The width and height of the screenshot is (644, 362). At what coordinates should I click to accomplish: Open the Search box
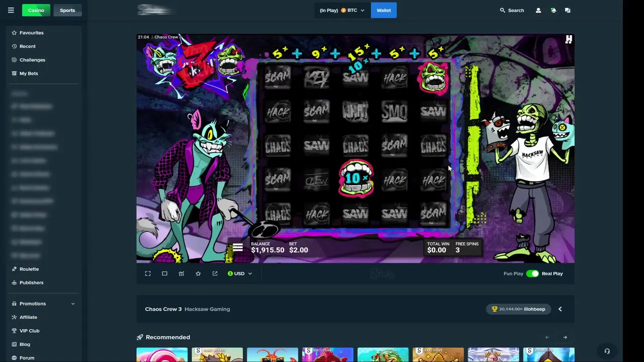point(512,10)
